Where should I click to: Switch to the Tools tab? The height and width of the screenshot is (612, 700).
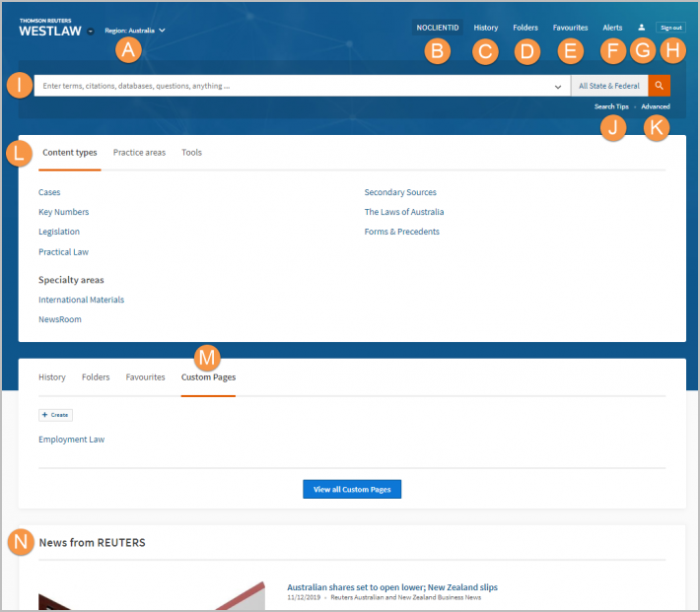tap(191, 153)
